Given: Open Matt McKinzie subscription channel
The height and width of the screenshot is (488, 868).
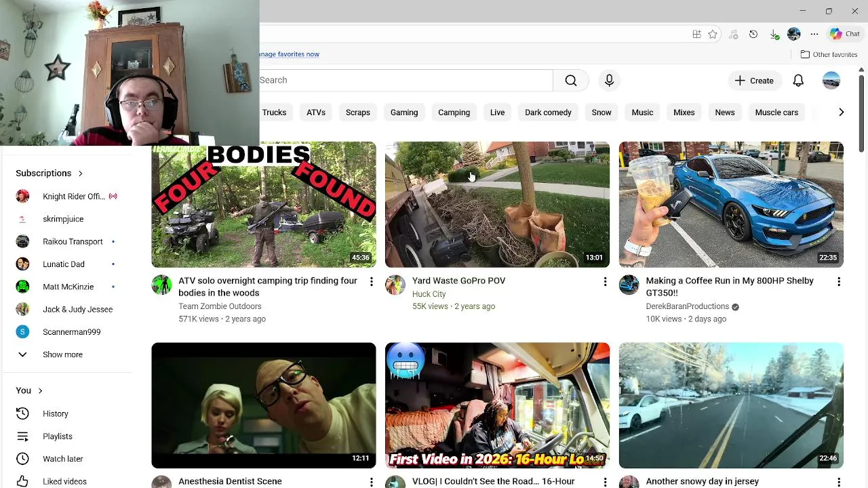Looking at the screenshot, I should 68,287.
